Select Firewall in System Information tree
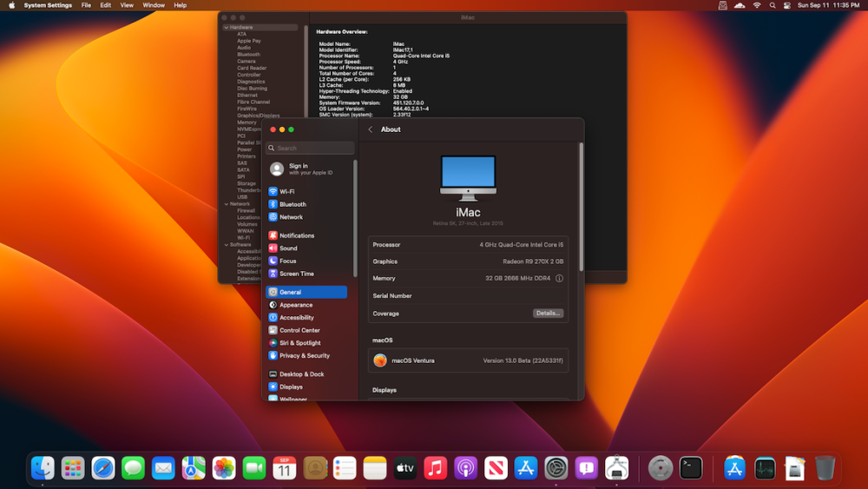 (247, 210)
